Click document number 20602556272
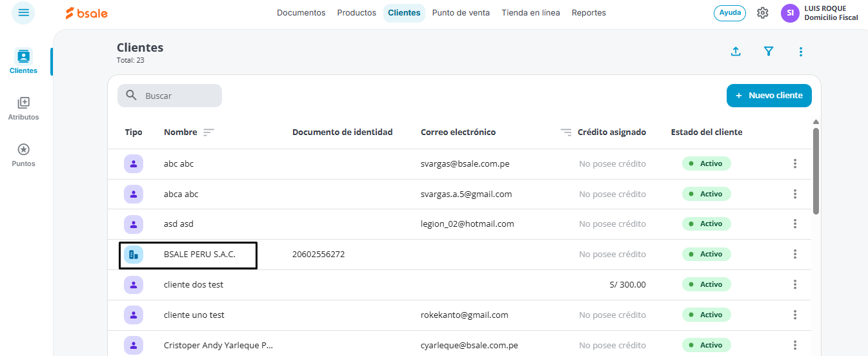This screenshot has height=356, width=868. [x=318, y=255]
